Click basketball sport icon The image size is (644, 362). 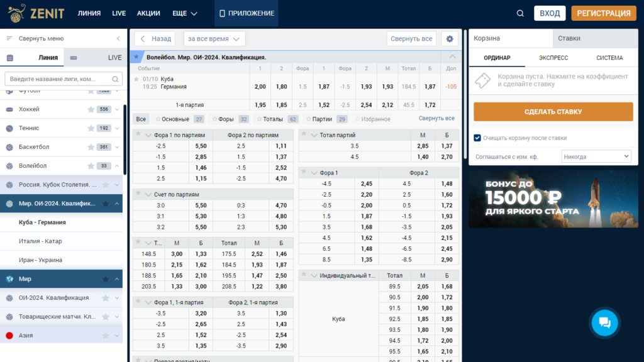pos(9,147)
